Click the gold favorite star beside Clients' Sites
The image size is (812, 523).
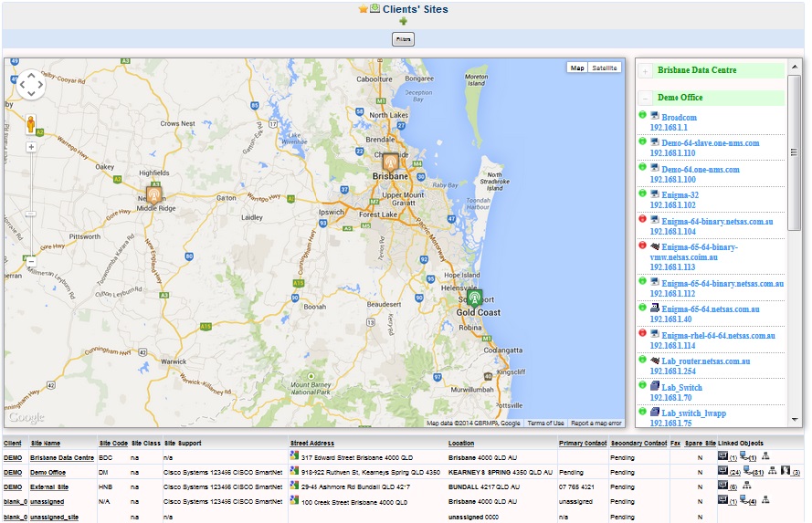coord(363,9)
